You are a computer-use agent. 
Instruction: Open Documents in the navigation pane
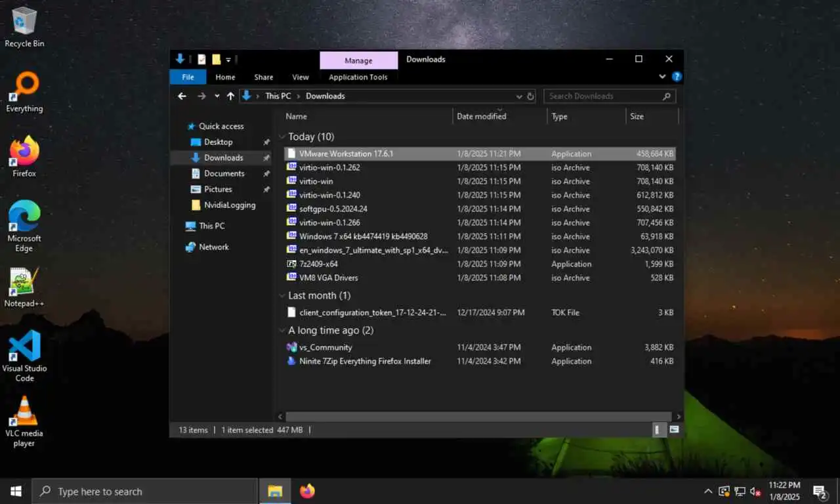point(224,173)
